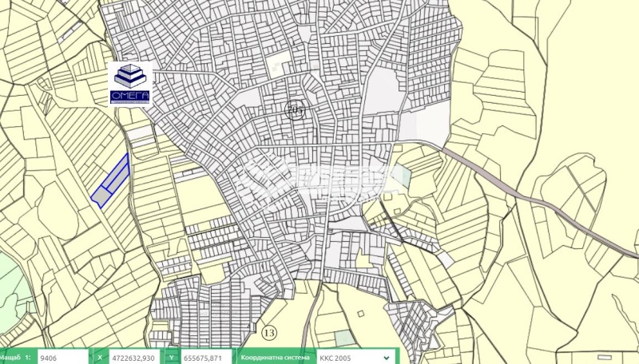The height and width of the screenshot is (364, 639).
Task: Click the green X label
Action: (100, 358)
